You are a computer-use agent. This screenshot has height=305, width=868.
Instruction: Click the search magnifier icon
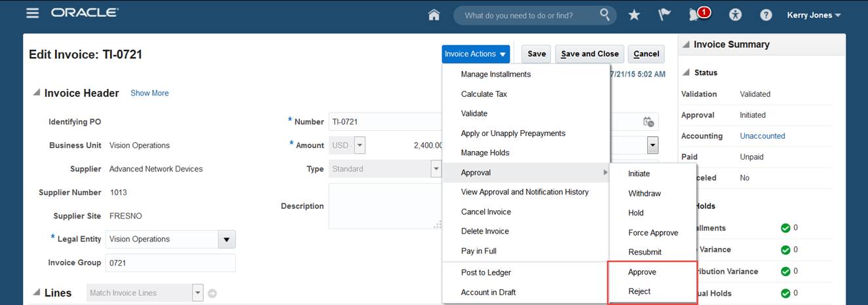point(605,14)
